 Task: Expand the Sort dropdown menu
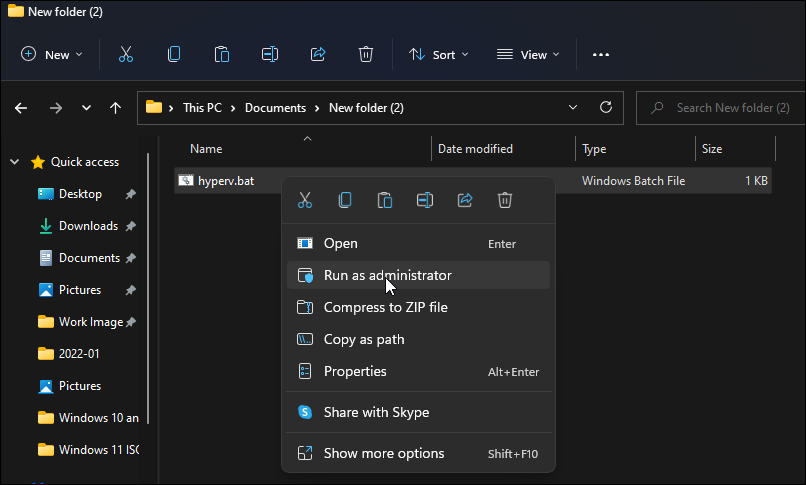point(439,55)
